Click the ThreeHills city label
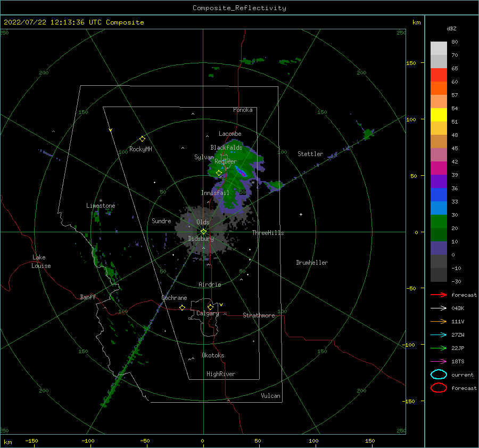 (x=268, y=233)
